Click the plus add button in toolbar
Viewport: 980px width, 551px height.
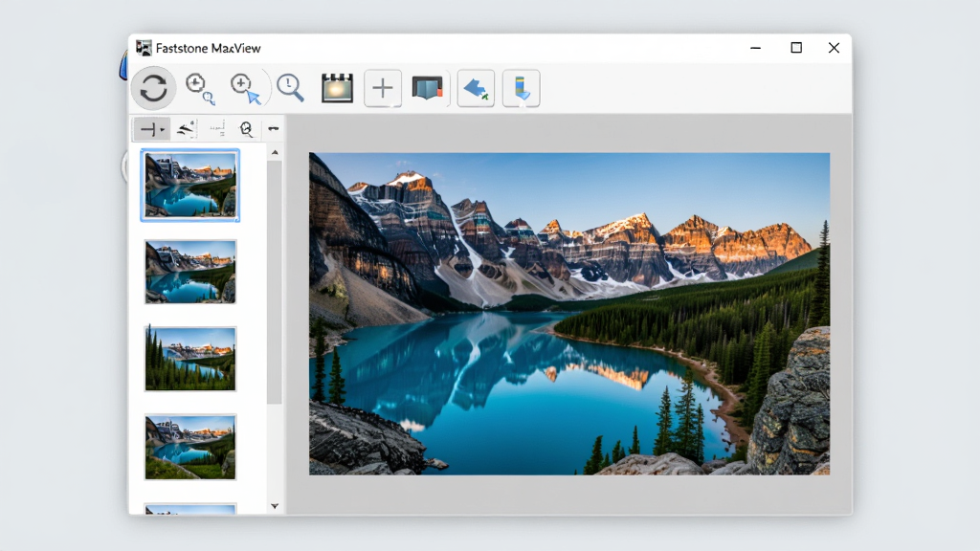383,88
